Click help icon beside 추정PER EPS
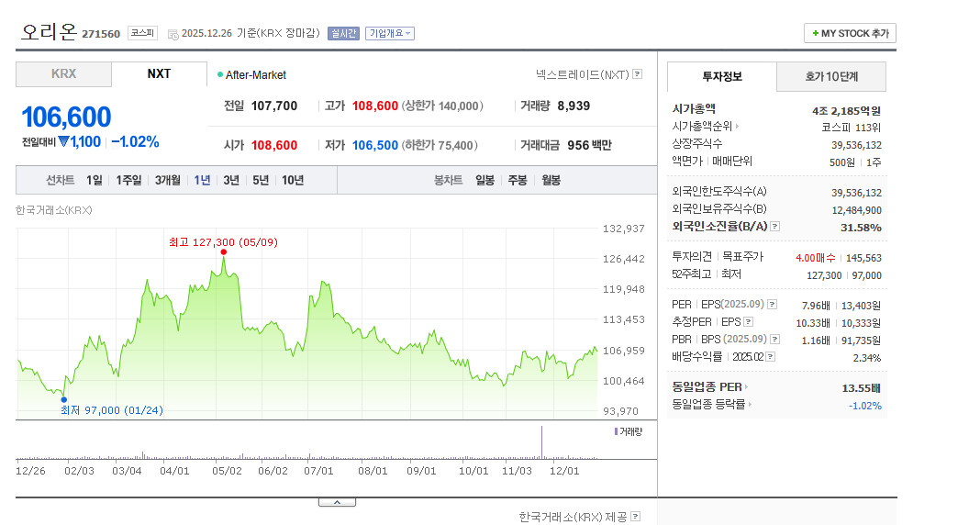This screenshot has width=980, height=525. point(748,322)
